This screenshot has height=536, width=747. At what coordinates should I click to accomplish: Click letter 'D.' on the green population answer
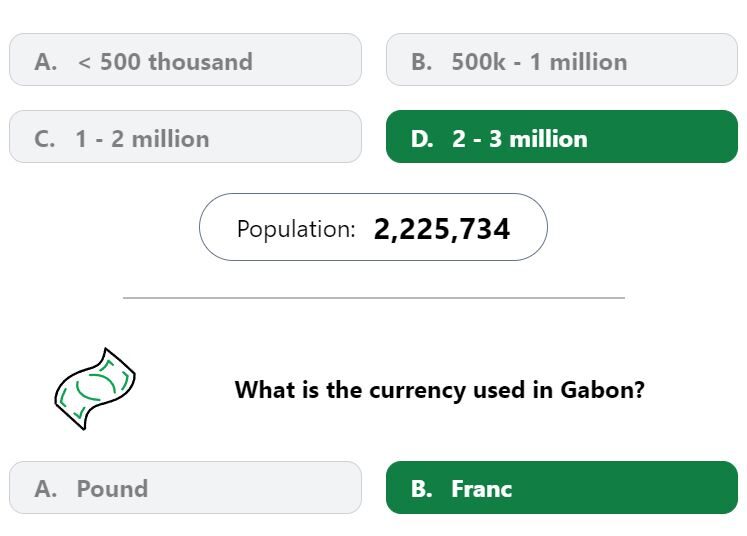coord(422,139)
